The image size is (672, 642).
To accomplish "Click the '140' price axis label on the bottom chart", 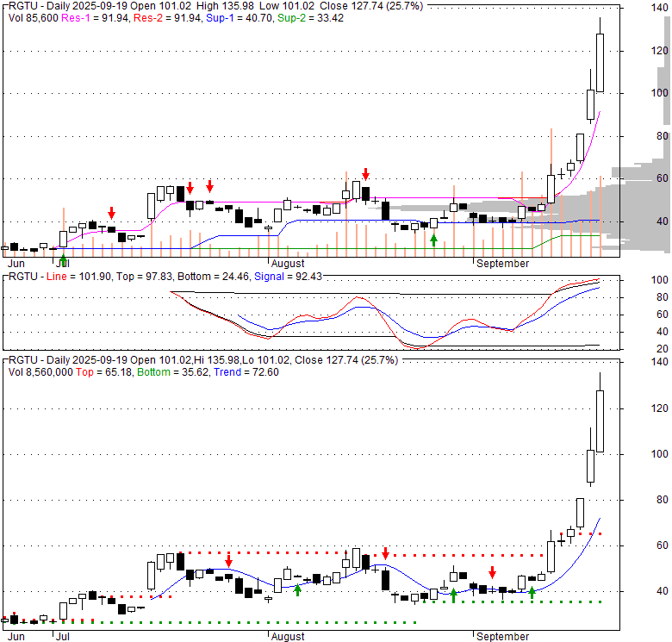I will point(660,362).
